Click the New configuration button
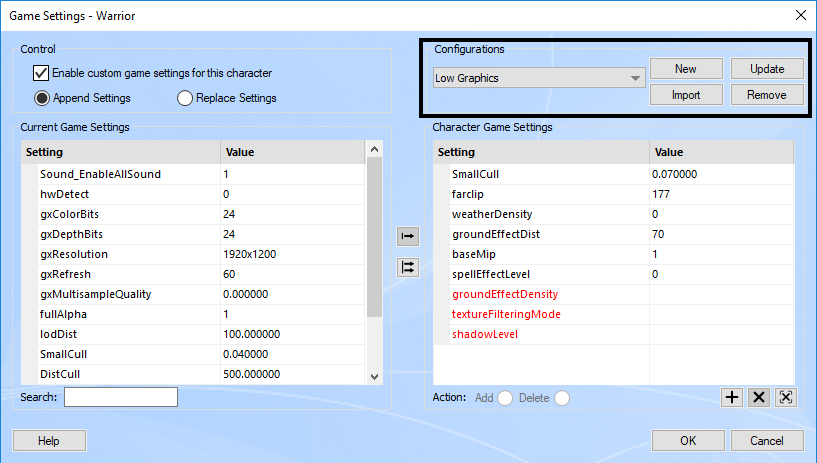817x463 pixels. tap(686, 69)
